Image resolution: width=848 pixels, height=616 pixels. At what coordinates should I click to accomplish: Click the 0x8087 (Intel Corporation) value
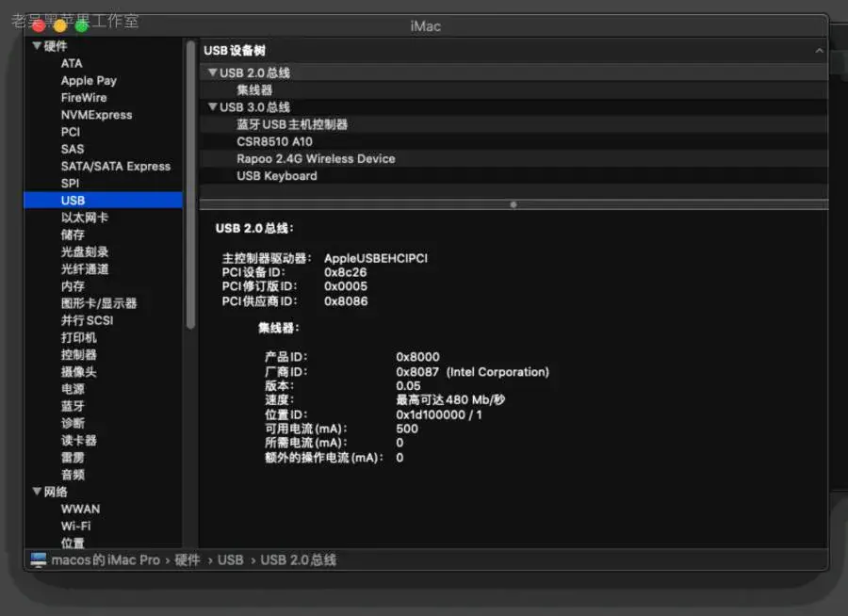(x=472, y=371)
